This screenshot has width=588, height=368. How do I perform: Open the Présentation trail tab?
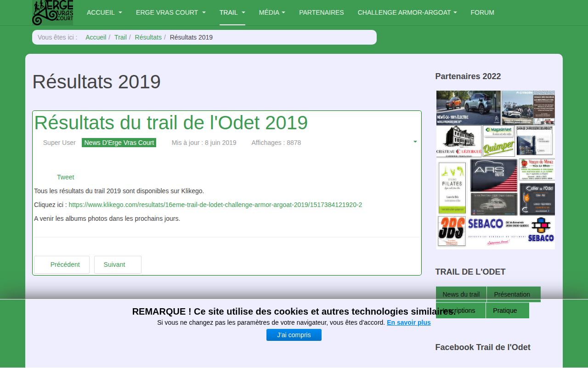pyautogui.click(x=513, y=294)
